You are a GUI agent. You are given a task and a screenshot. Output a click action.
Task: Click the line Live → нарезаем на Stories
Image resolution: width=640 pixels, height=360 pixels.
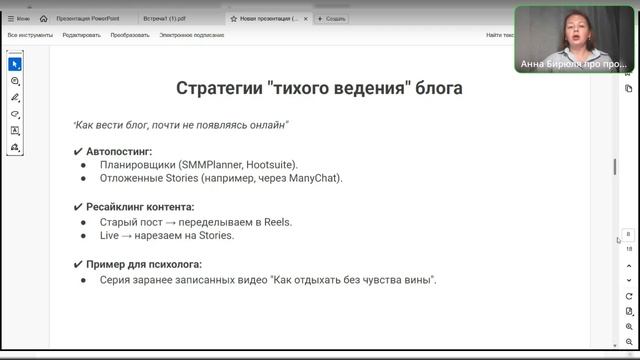pos(167,236)
